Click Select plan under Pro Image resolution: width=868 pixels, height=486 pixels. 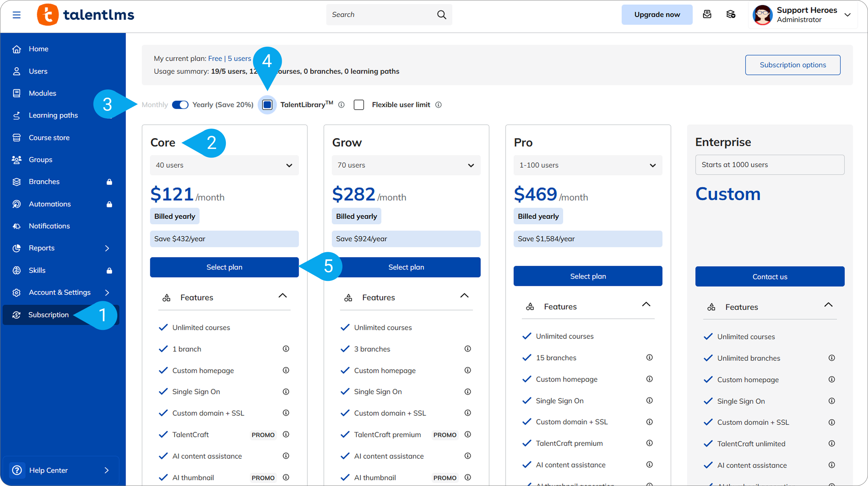coord(588,276)
